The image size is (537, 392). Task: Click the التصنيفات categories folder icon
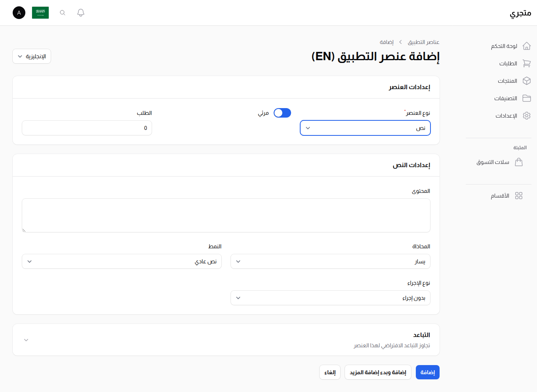527,98
